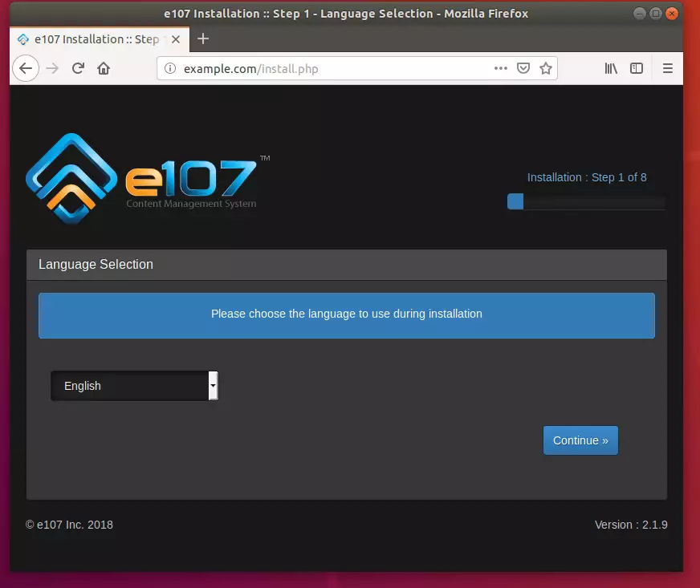Minimize the Firefox window
This screenshot has height=588, width=700.
639,14
